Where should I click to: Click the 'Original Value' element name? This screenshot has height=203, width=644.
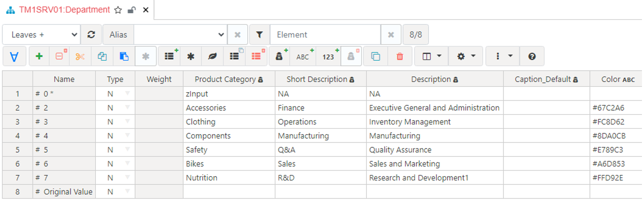tap(68, 192)
